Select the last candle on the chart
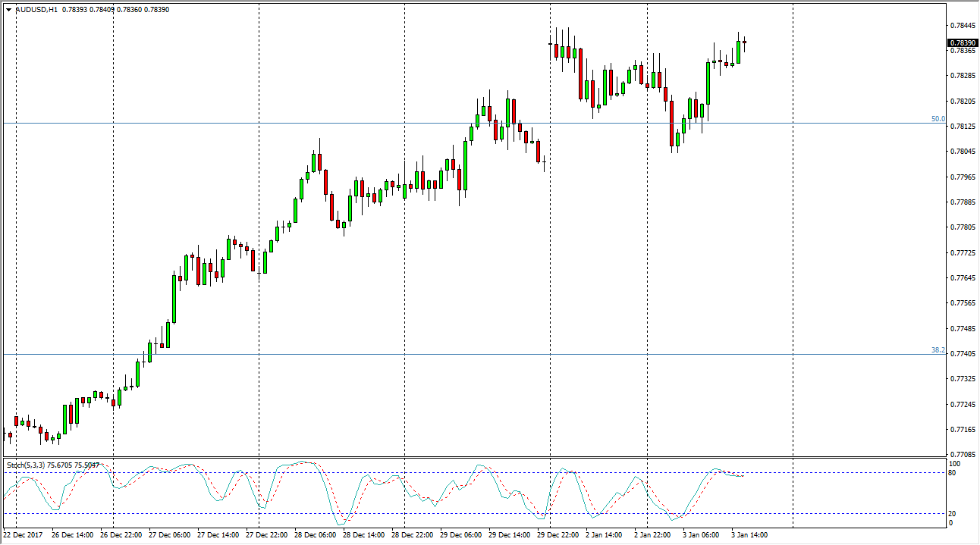The height and width of the screenshot is (545, 980). (745, 42)
